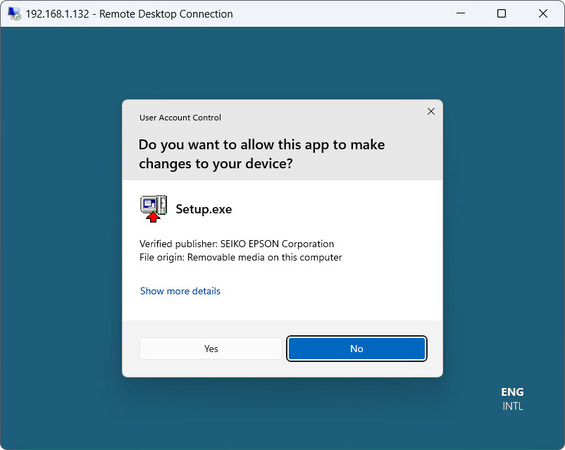Click No to deny Setup.exe changes
The width and height of the screenshot is (565, 450).
coord(357,348)
